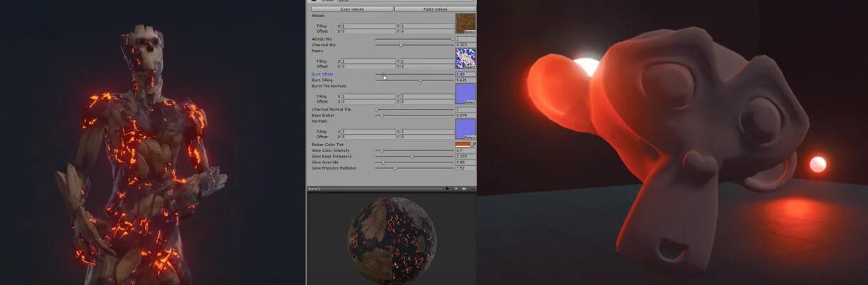Pick a color with the Ember Tint eyedropper
Viewport: 868px width, 285px height.
(474, 145)
